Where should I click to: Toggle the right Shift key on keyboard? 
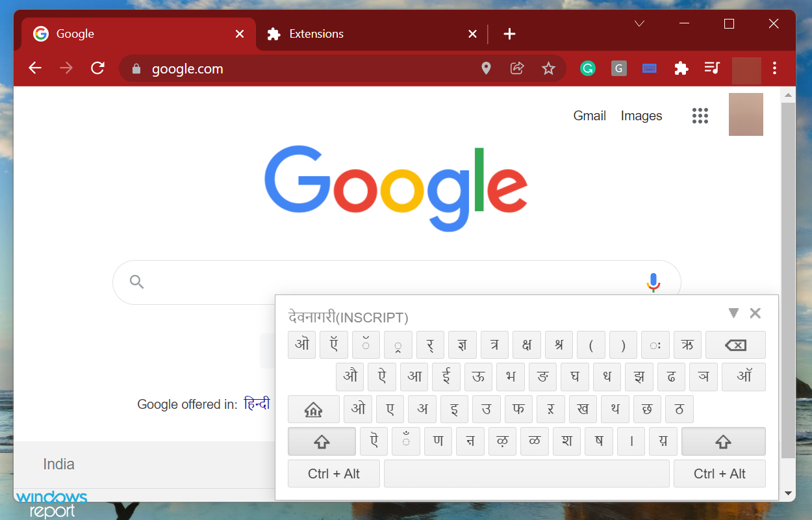coord(724,441)
